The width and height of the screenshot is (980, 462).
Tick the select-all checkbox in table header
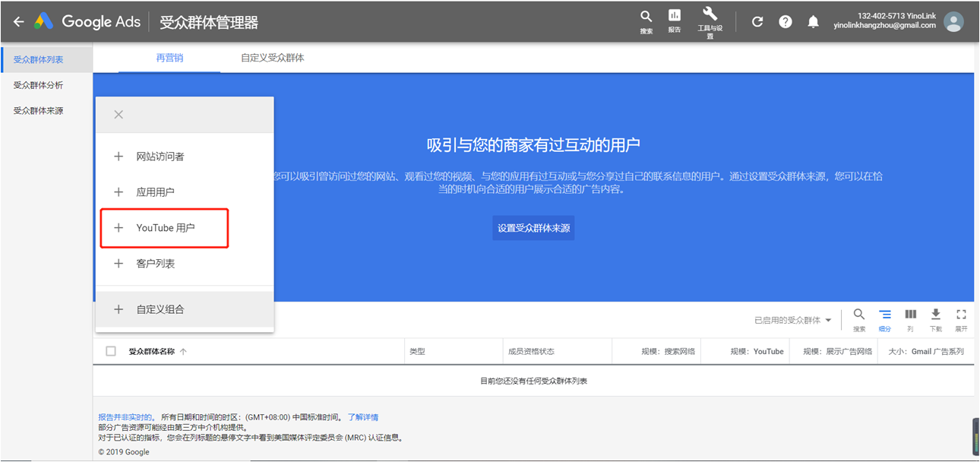click(112, 351)
